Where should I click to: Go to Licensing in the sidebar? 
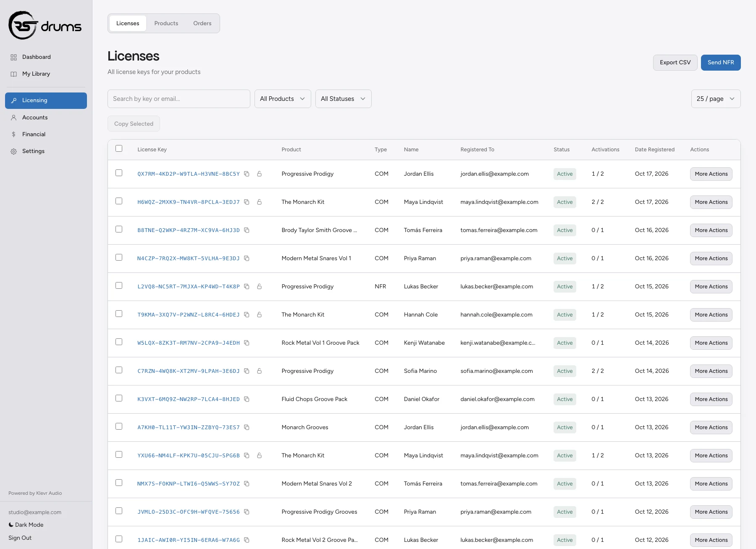(46, 100)
